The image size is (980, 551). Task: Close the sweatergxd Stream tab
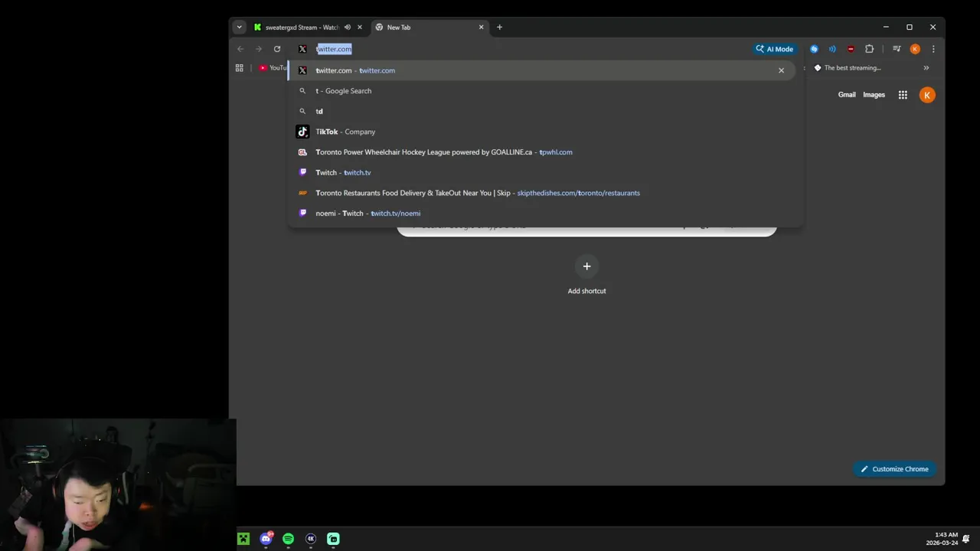360,27
